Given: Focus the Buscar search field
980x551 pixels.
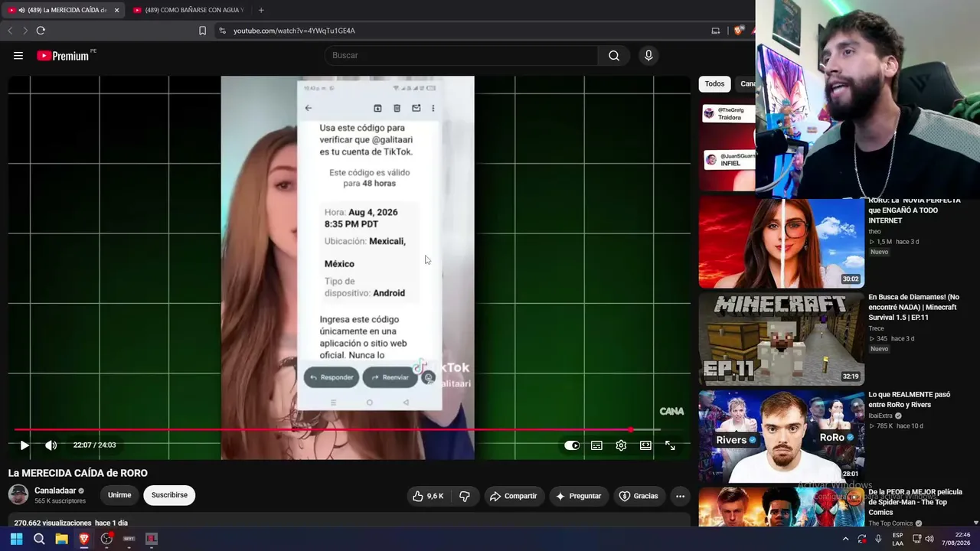Looking at the screenshot, I should 462,55.
